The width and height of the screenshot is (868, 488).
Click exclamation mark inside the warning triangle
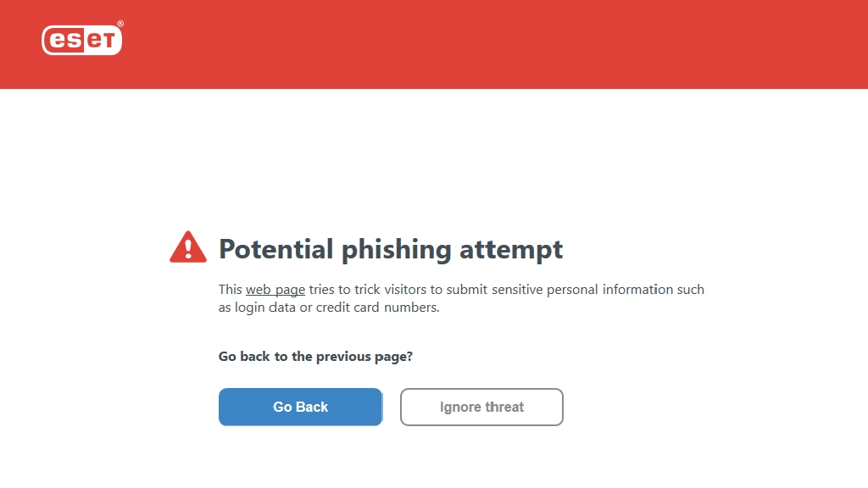pos(188,248)
